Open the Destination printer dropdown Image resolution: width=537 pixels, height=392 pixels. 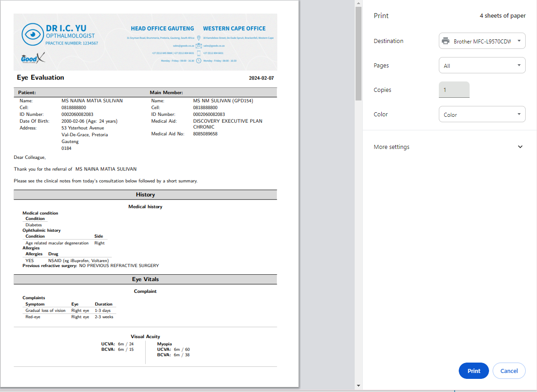click(x=482, y=41)
